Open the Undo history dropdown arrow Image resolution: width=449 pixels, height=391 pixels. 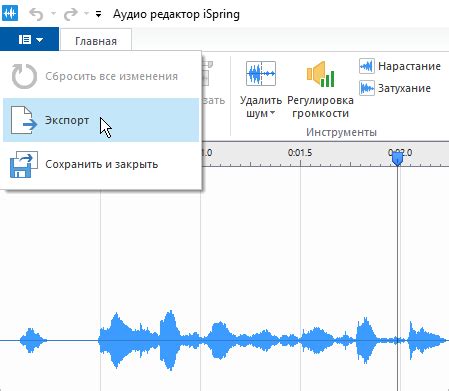53,14
